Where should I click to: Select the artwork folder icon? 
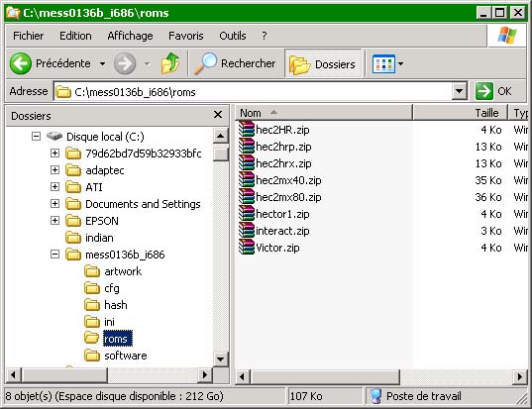[92, 271]
